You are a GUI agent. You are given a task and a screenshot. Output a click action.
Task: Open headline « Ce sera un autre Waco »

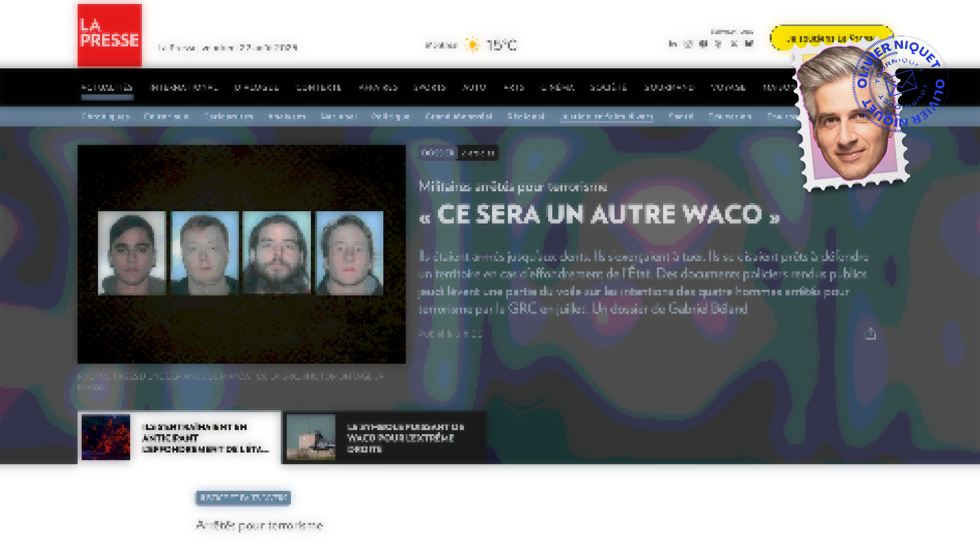coord(599,214)
